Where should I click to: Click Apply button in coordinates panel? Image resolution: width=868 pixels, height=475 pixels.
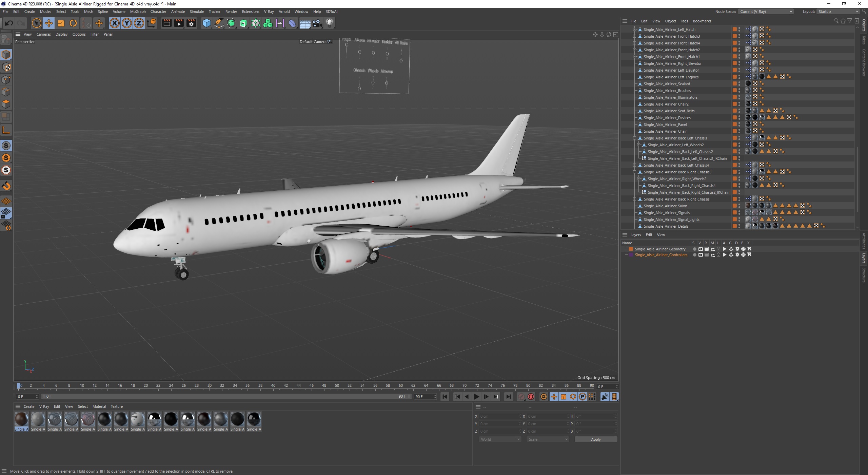pos(596,439)
